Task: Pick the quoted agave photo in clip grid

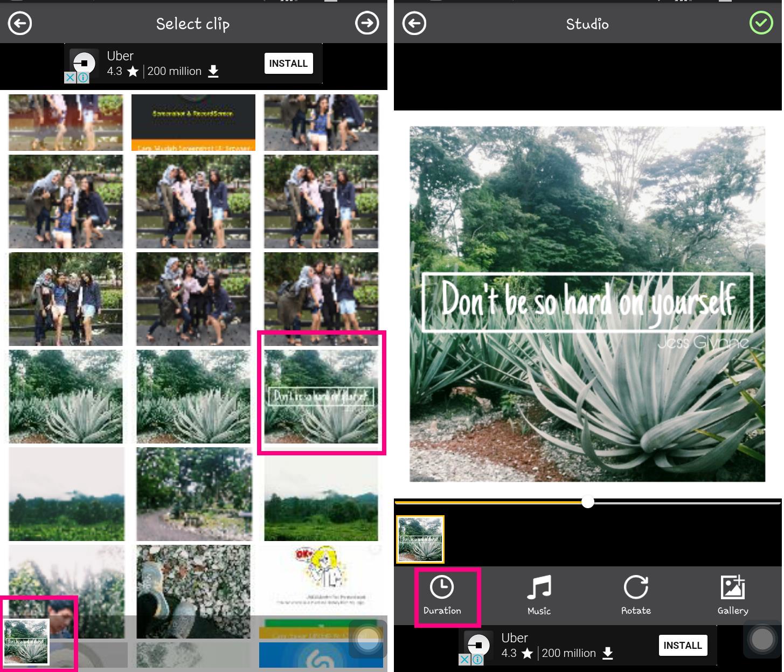Action: coord(321,396)
